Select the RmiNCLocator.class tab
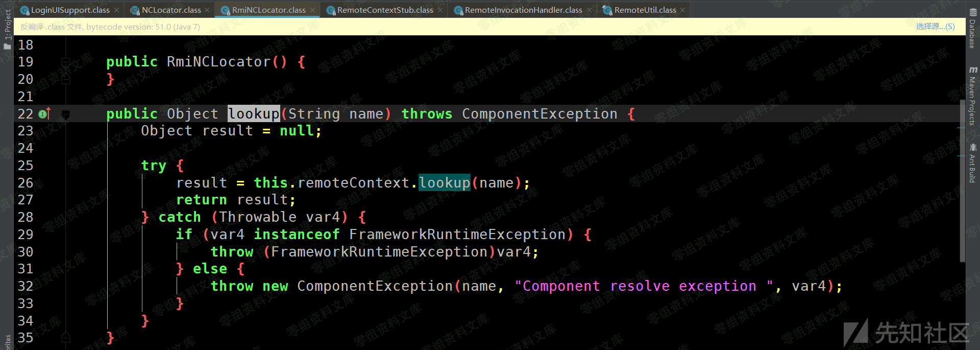This screenshot has width=980, height=350. click(268, 10)
